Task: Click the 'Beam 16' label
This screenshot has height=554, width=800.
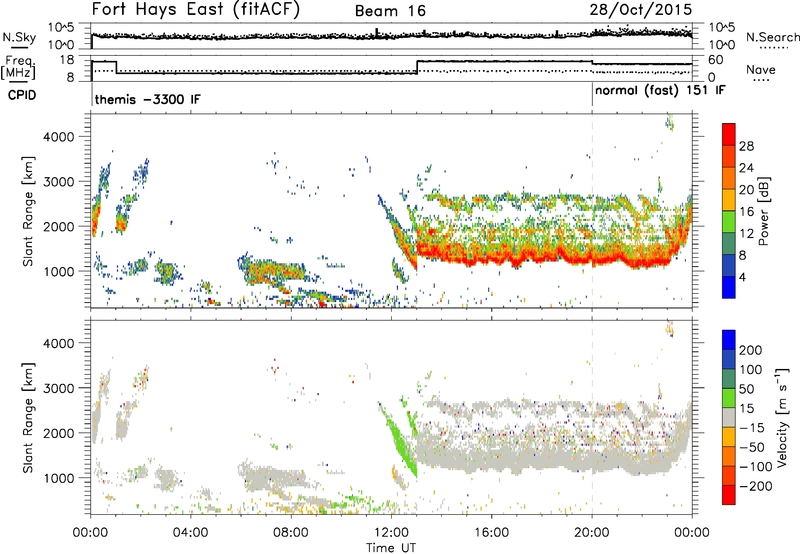Action: [390, 11]
